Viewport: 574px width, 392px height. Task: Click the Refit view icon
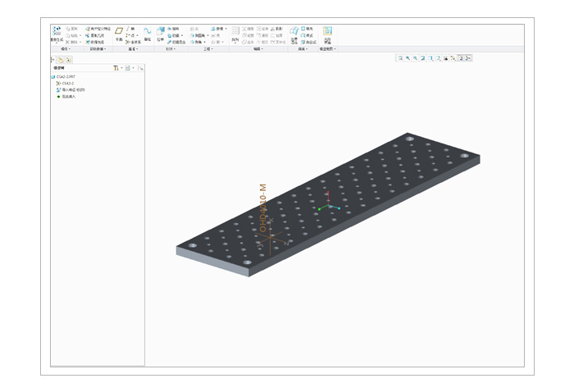[x=399, y=58]
